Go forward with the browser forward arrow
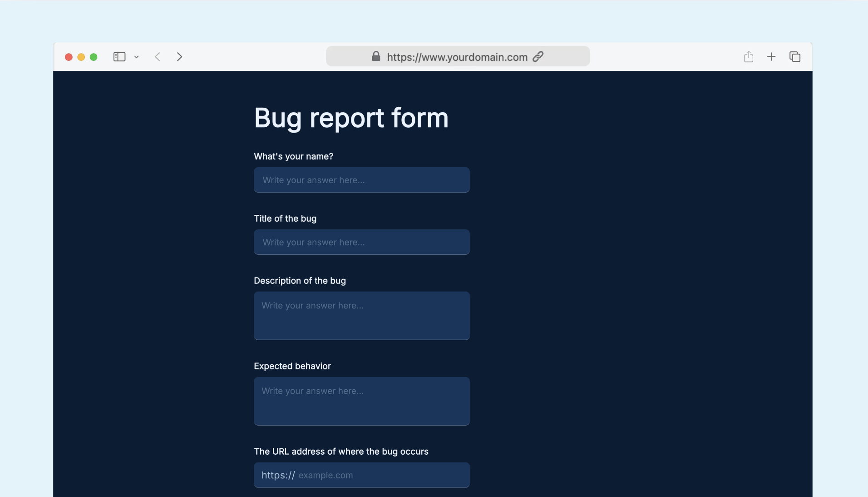The width and height of the screenshot is (868, 497). pyautogui.click(x=180, y=57)
